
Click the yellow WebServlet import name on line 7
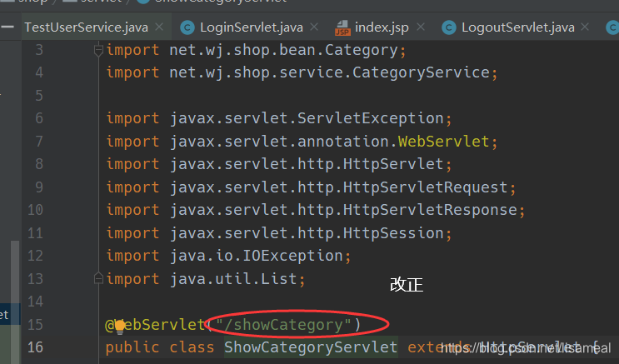pos(444,142)
